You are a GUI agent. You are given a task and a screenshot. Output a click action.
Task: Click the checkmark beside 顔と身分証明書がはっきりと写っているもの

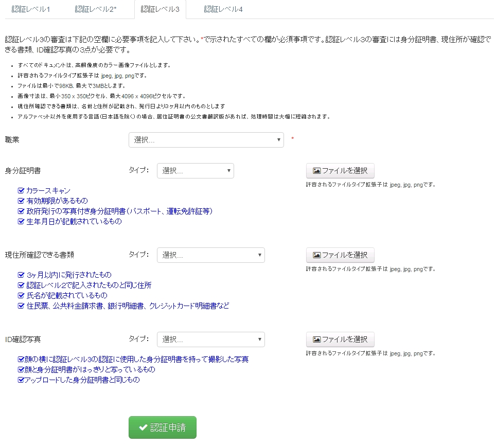21,370
